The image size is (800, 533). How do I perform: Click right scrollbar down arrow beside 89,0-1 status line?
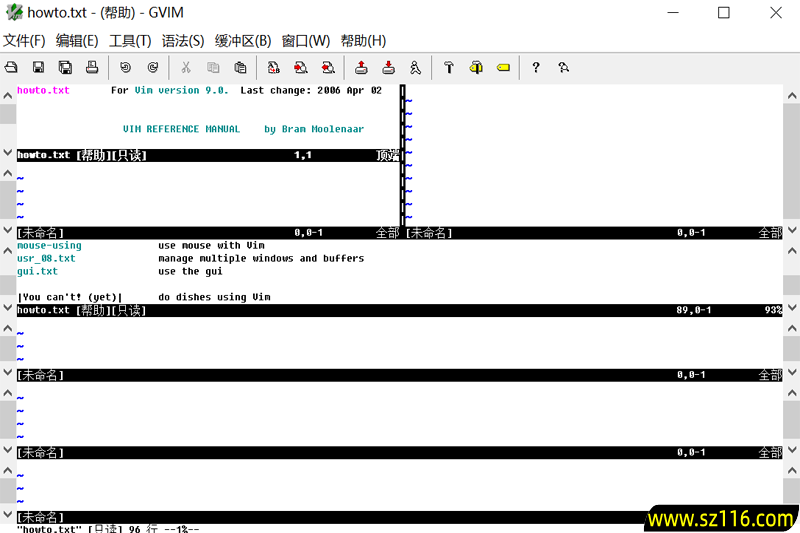(x=792, y=308)
